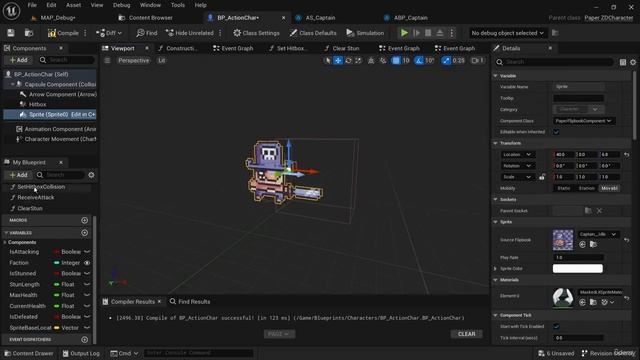Click the Save blueprint icon
This screenshot has height=360, width=640.
pos(11,33)
